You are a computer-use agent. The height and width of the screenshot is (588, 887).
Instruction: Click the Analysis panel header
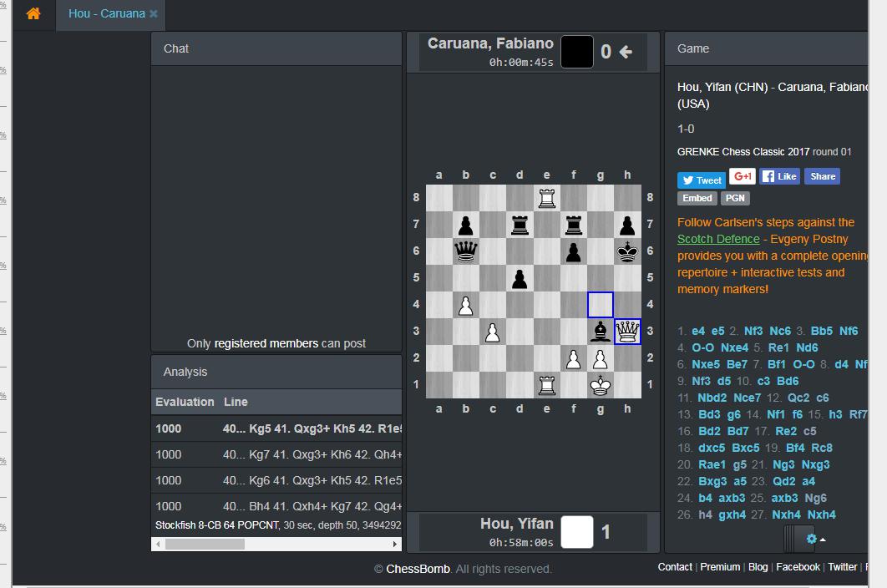pos(276,372)
